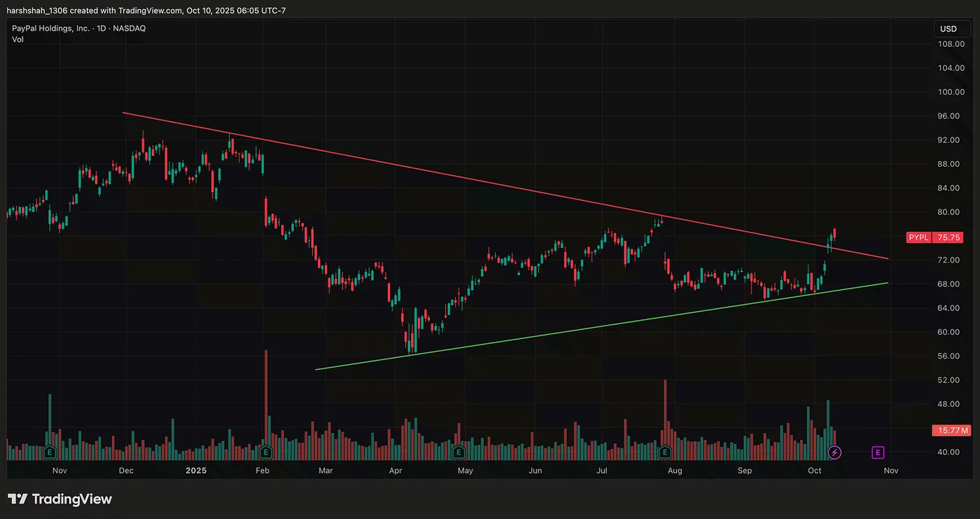Click the Sep label on time axis

tap(745, 471)
